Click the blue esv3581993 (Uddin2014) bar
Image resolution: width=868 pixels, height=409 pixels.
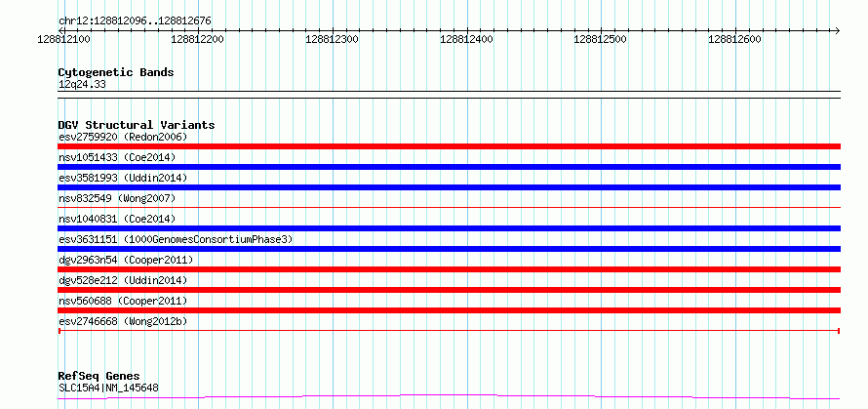449,187
